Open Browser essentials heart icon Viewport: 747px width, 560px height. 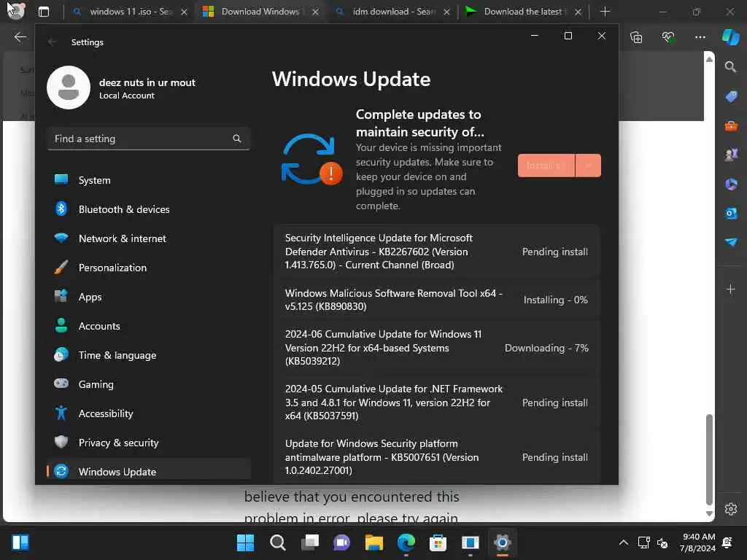click(x=668, y=37)
